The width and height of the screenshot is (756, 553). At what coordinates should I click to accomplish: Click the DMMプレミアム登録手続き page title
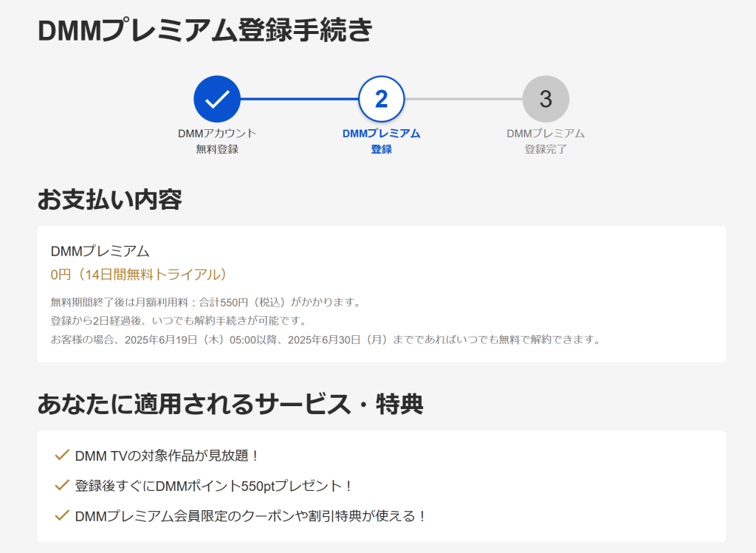tap(205, 31)
